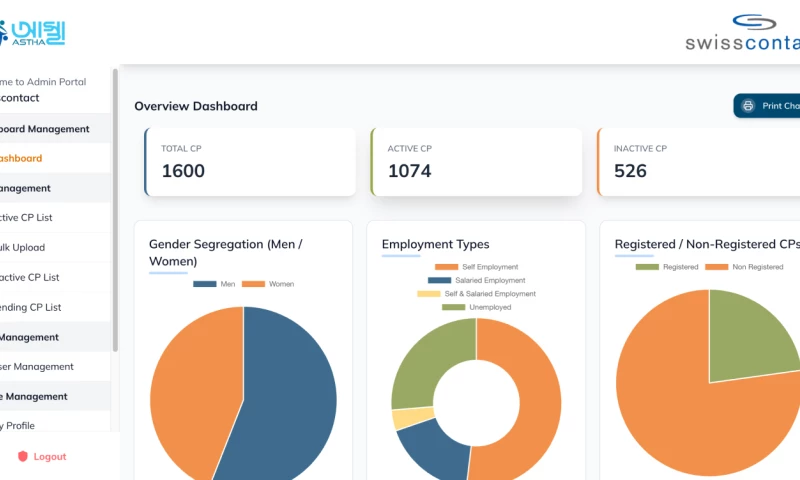Click the value 1600
This screenshot has width=800, height=480.
[183, 171]
